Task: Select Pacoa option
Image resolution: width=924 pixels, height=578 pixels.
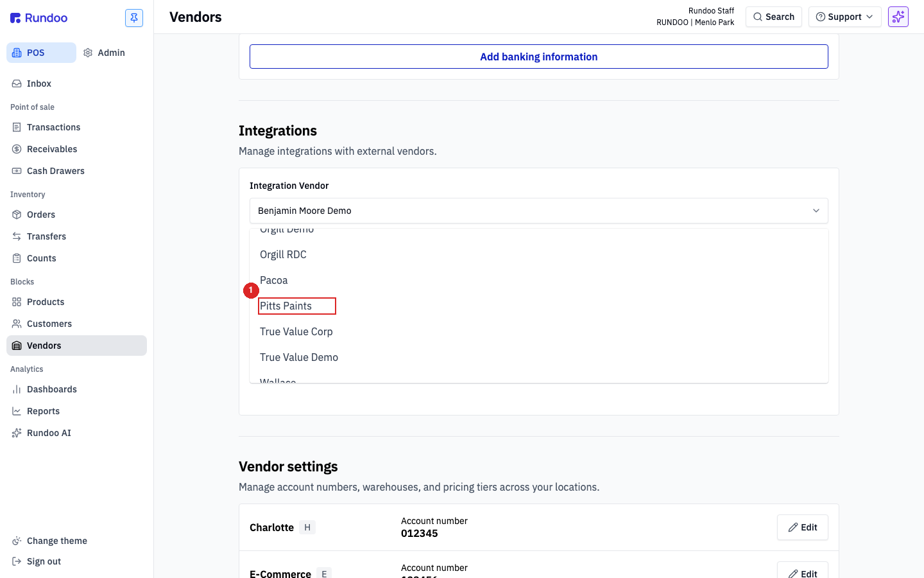Action: (539, 280)
